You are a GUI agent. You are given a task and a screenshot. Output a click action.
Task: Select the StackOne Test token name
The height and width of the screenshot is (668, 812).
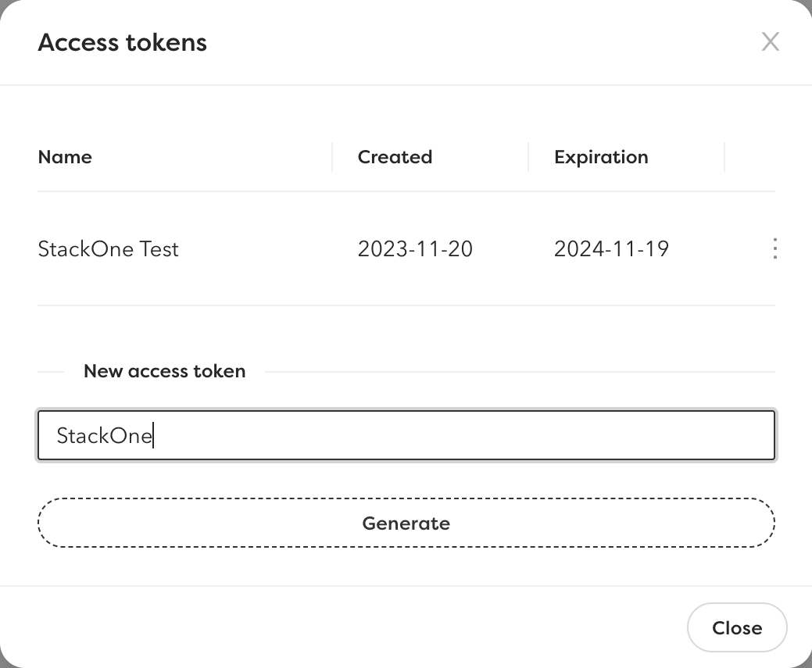coord(108,248)
